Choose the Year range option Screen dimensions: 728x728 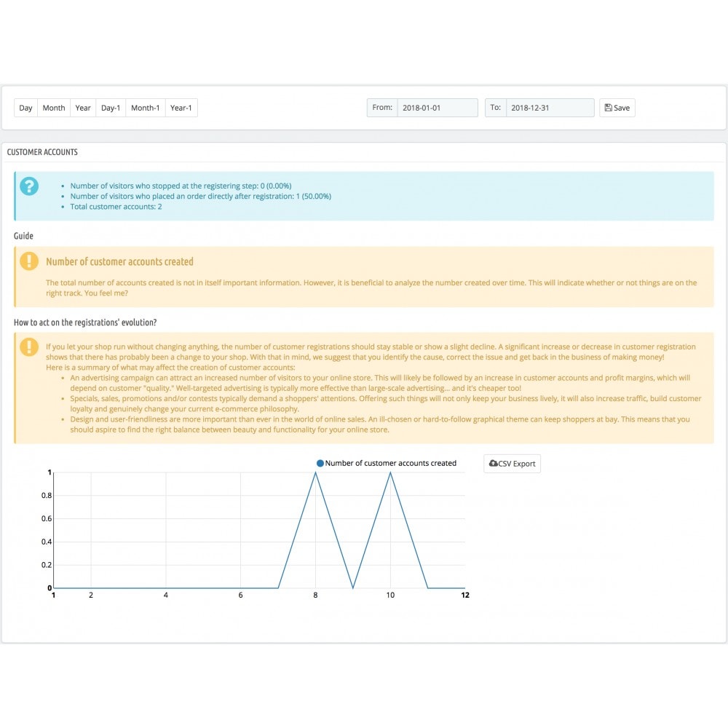(83, 108)
